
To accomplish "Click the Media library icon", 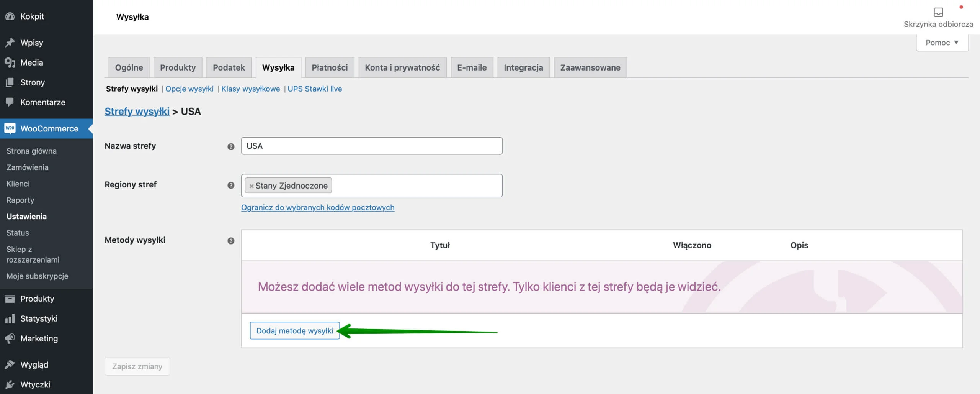I will 10,62.
